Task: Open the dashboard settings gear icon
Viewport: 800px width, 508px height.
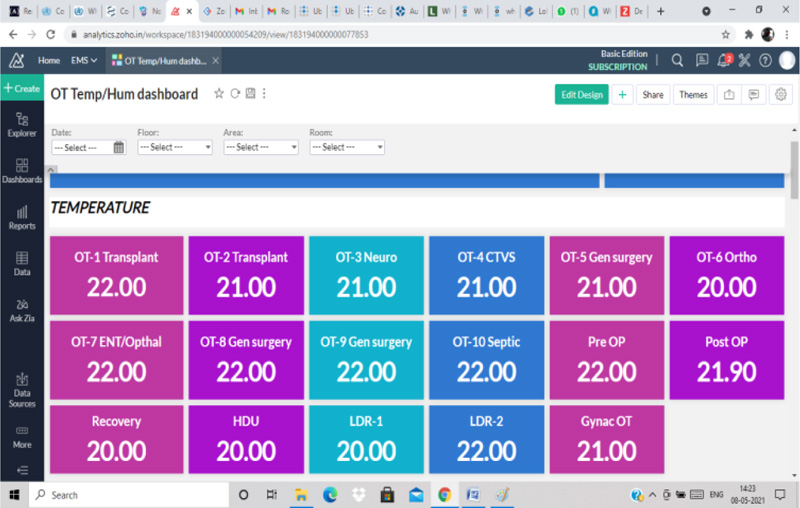Action: coord(781,94)
